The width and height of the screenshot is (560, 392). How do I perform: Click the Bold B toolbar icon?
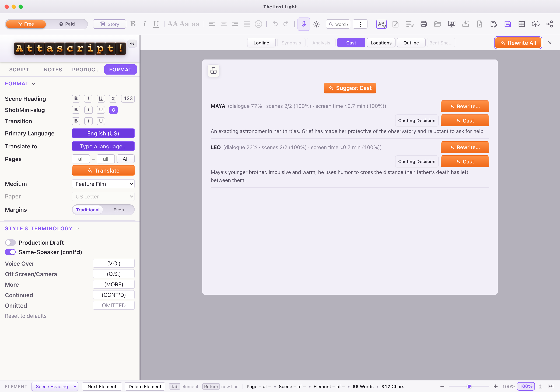point(133,24)
